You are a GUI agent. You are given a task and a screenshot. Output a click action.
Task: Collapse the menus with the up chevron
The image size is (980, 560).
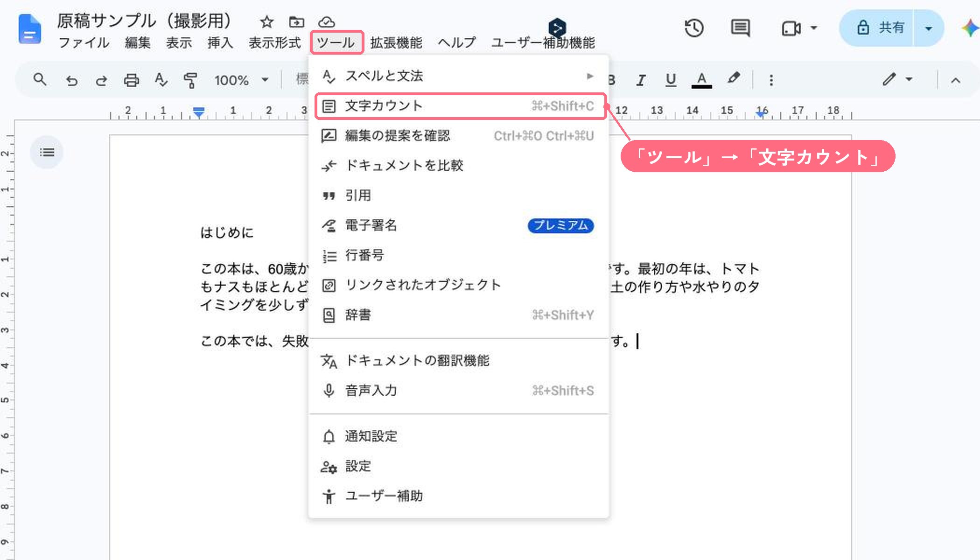coord(955,80)
